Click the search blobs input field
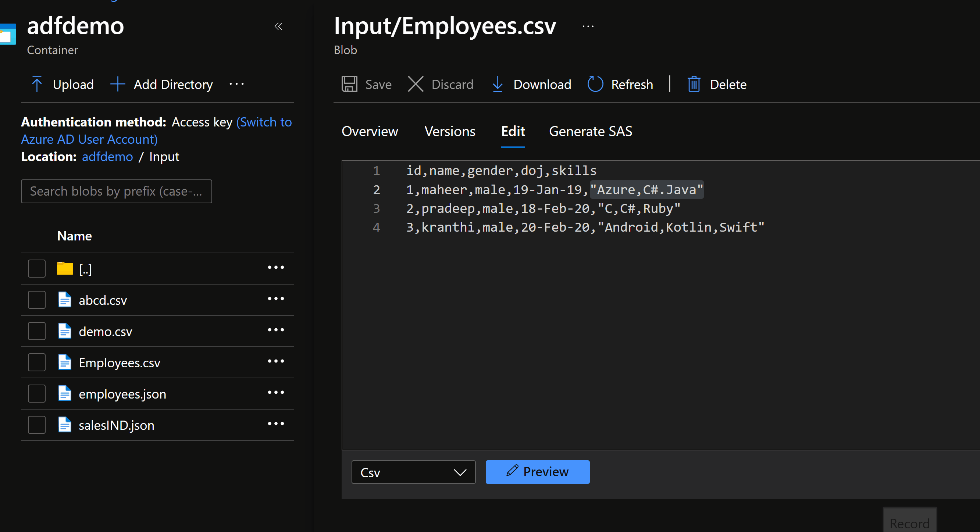 pos(117,191)
